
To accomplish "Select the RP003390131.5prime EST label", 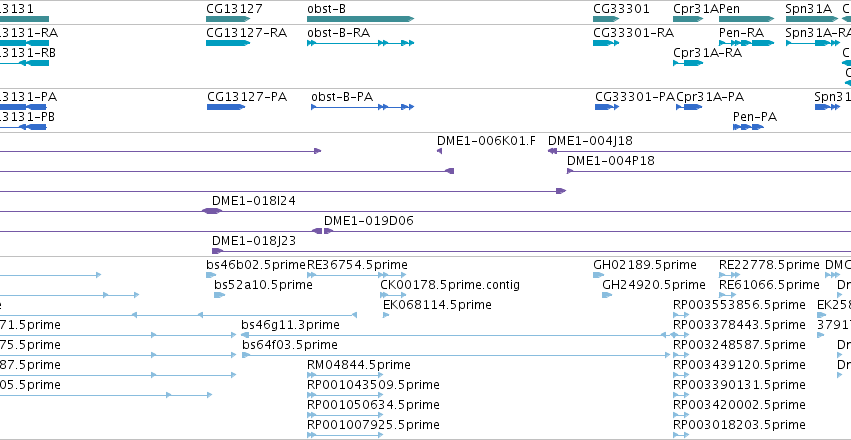I will [x=739, y=385].
